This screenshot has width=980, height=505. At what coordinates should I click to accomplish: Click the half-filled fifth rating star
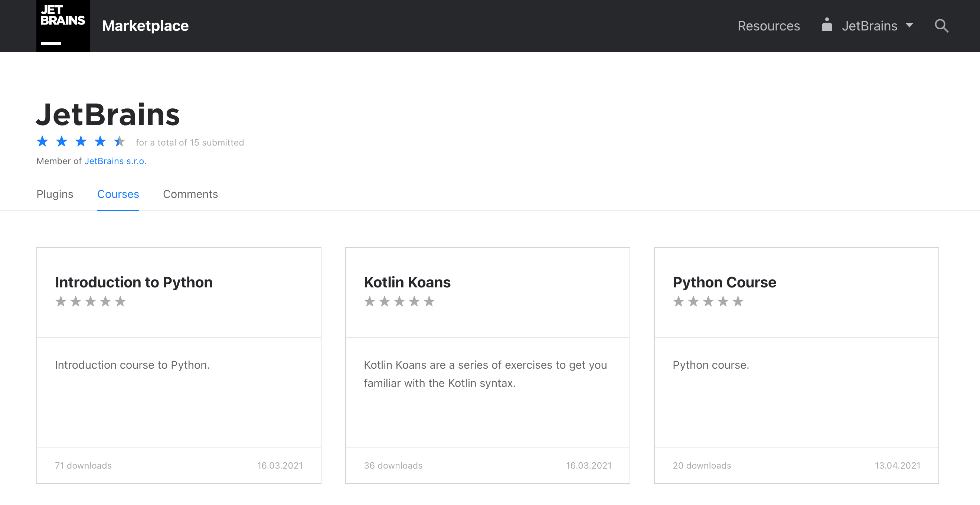[x=120, y=141]
